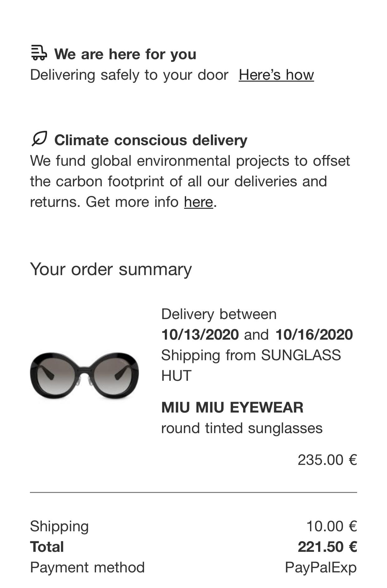387x588 pixels.
Task: Click the bold "Total" label
Action: coord(47,547)
